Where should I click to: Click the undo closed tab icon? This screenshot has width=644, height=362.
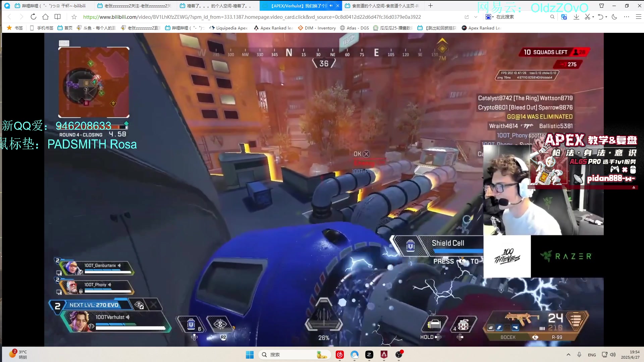(x=600, y=17)
